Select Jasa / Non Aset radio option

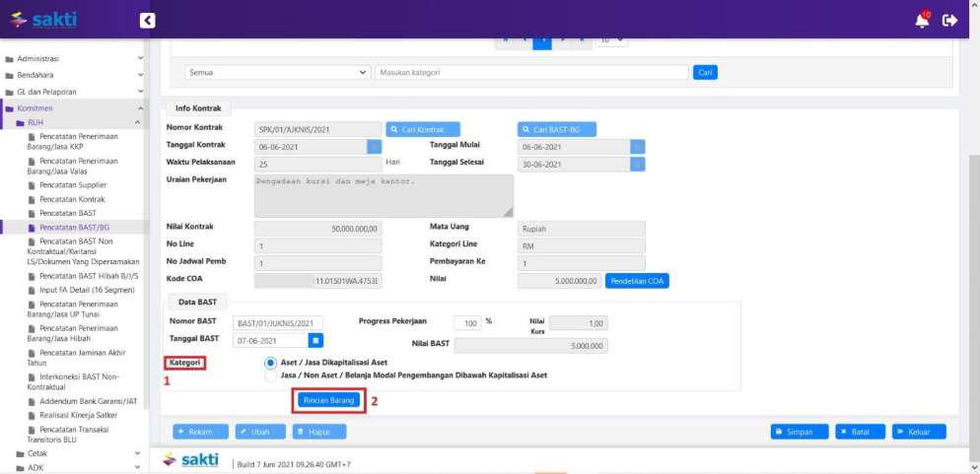click(x=270, y=375)
